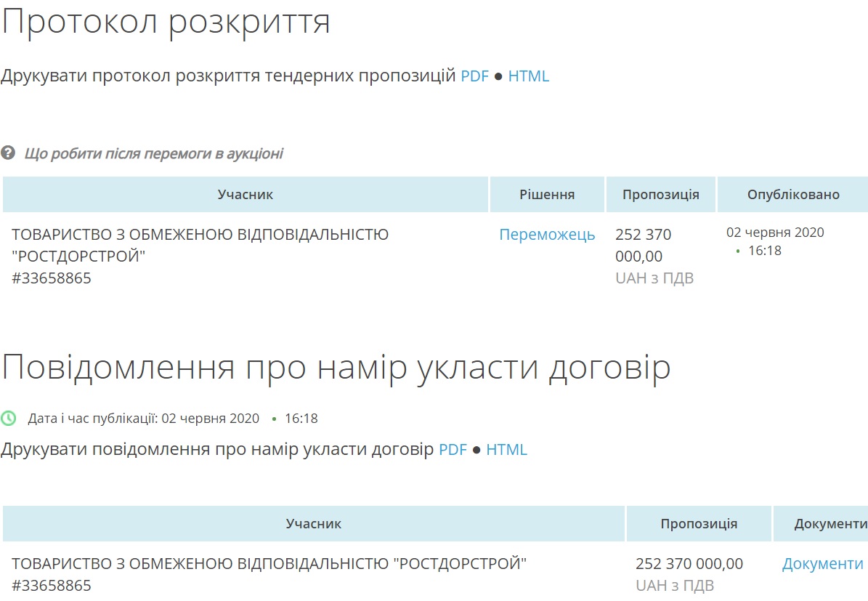Open 'Документи' link for РОСТДОРСТРОЙ

pyautogui.click(x=822, y=563)
